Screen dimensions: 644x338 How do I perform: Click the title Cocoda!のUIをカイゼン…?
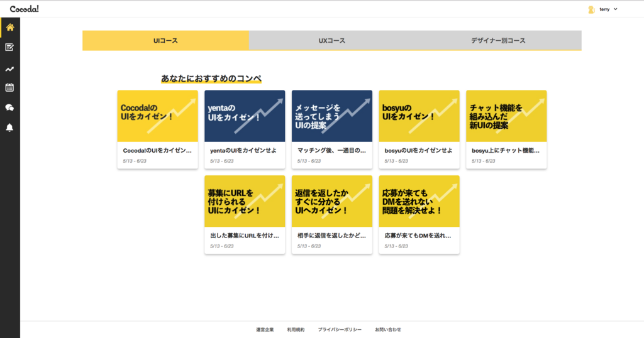click(157, 151)
